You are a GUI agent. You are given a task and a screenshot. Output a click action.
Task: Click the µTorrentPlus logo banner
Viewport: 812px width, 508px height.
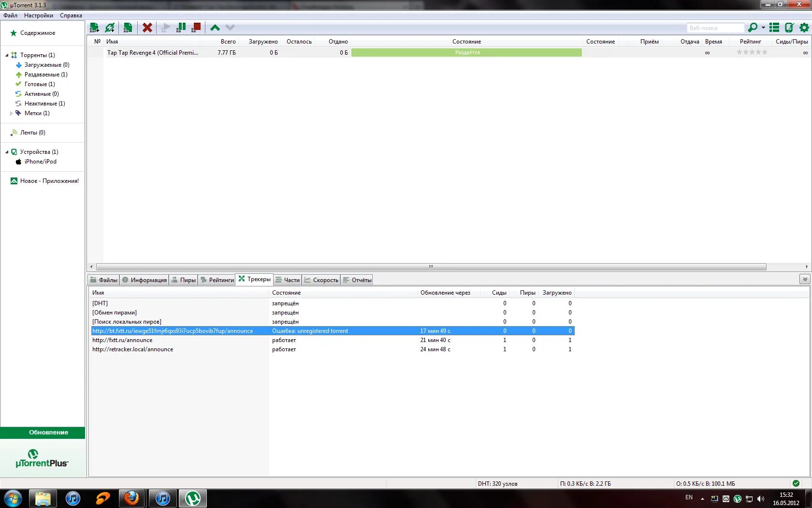(x=42, y=458)
